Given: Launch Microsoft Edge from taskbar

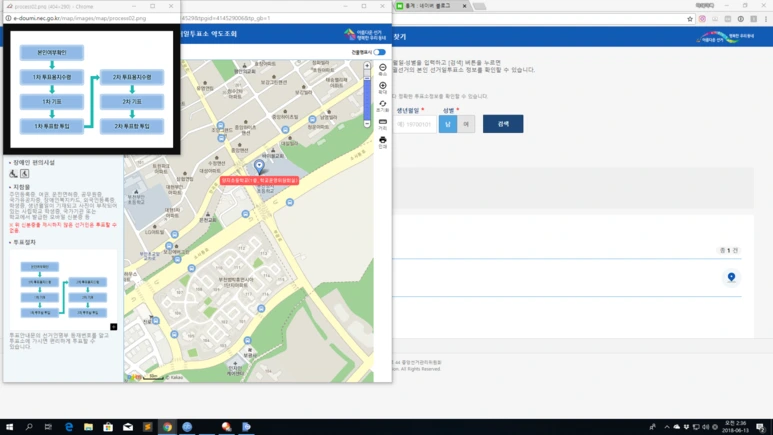Looking at the screenshot, I should pos(69,427).
